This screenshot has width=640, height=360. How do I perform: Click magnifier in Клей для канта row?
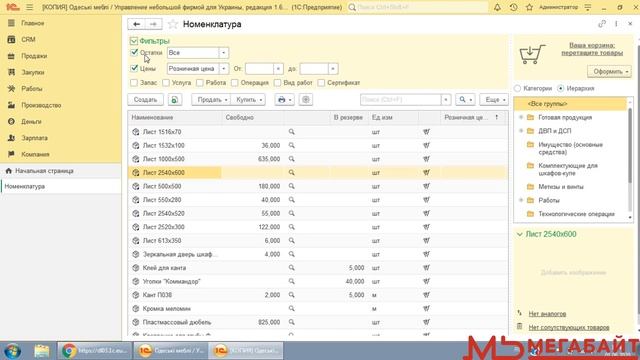click(291, 268)
